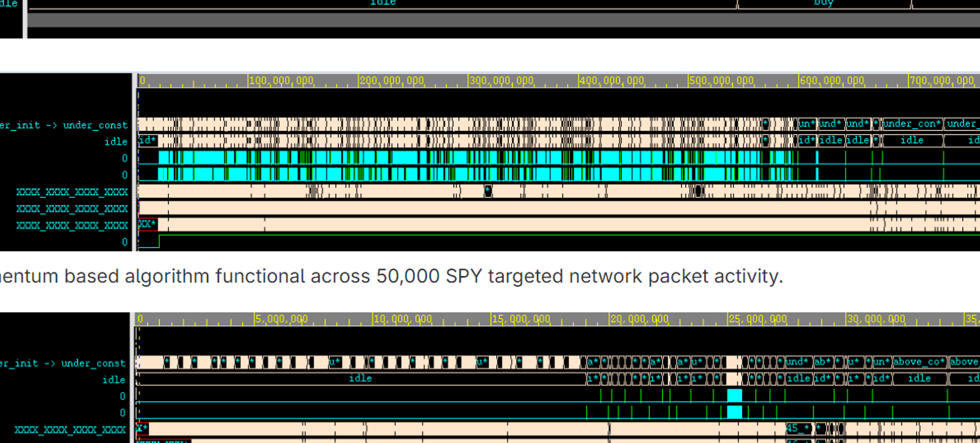Click the cyan pulse block in the lower waveform's first 0 row
This screenshot has width=980, height=443.
734,396
